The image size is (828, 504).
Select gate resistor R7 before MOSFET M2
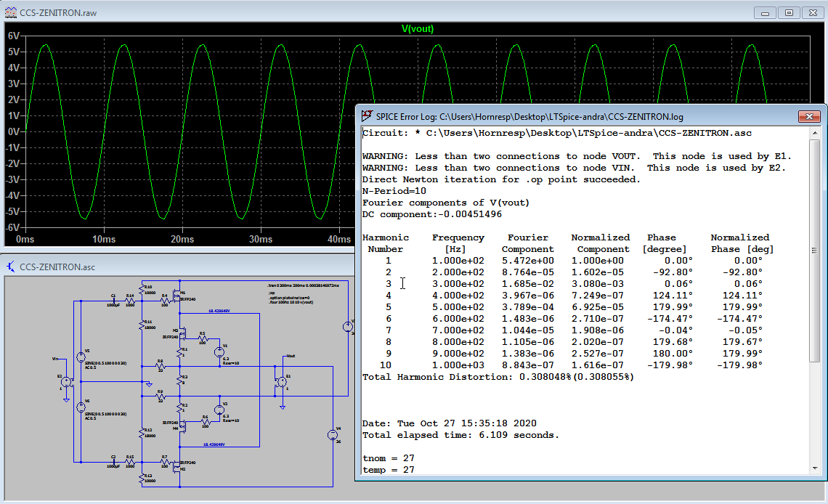[165, 463]
